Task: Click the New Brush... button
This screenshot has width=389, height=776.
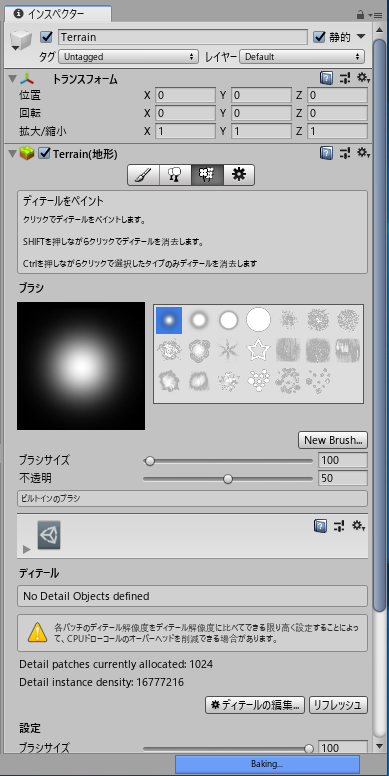Action: (x=333, y=440)
